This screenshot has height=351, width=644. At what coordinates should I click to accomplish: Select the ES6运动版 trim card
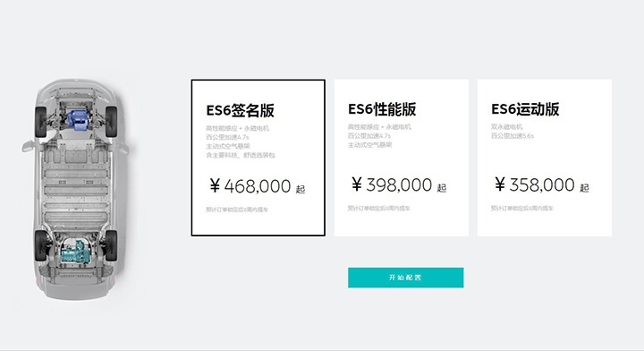[544, 158]
